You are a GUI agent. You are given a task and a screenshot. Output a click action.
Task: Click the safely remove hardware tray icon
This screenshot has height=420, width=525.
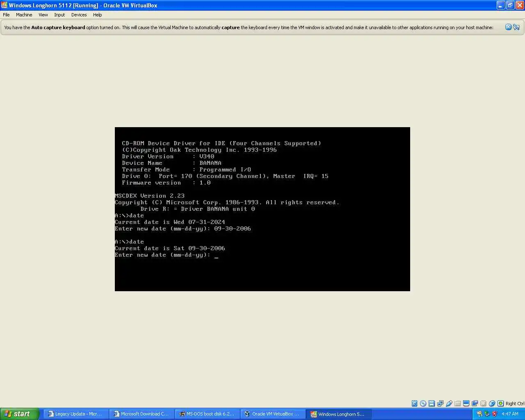487,414
